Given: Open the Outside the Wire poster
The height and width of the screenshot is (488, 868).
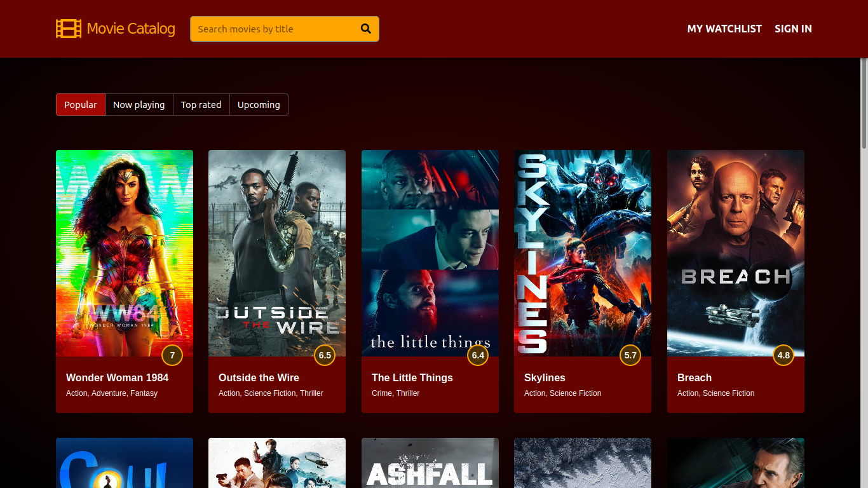Looking at the screenshot, I should (277, 253).
